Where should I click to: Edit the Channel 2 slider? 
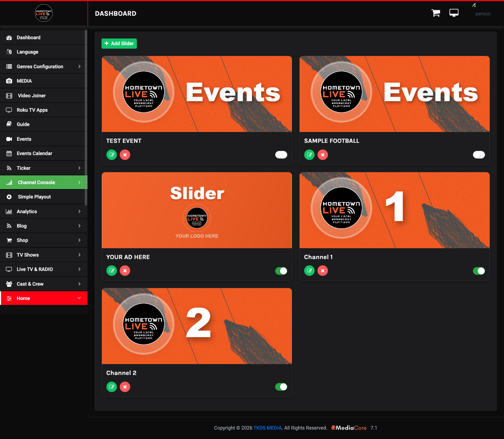coord(112,387)
